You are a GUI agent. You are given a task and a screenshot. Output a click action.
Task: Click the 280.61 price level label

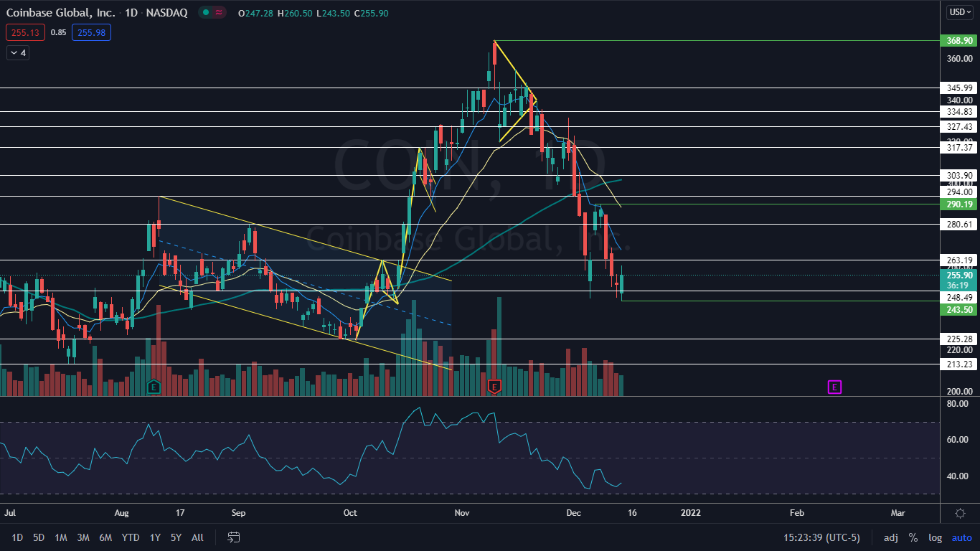point(959,224)
